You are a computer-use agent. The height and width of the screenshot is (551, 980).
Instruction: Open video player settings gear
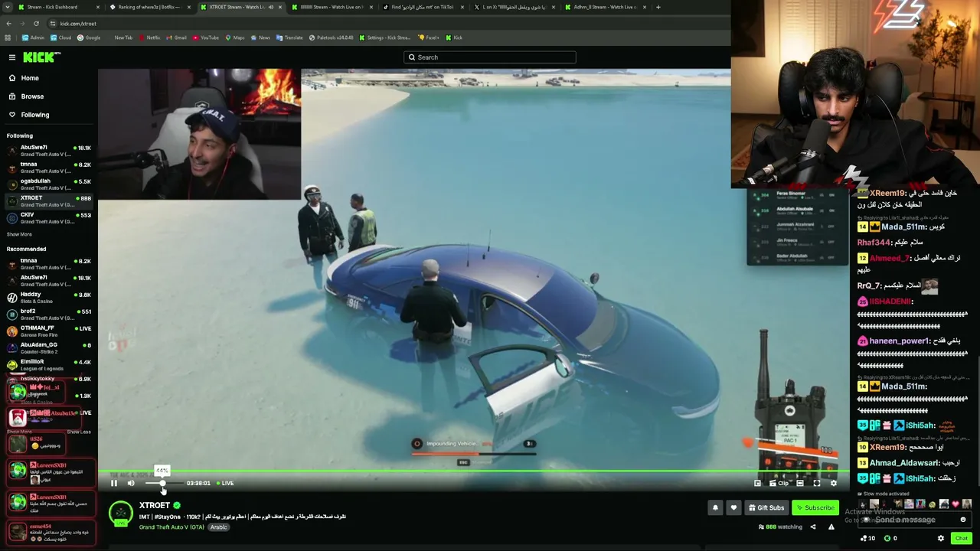[834, 483]
